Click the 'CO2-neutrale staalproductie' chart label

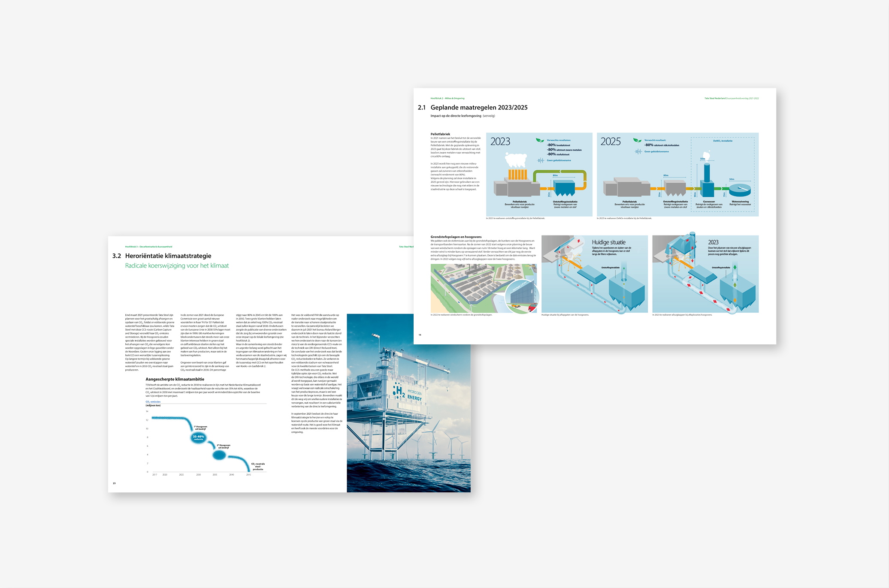258,467
